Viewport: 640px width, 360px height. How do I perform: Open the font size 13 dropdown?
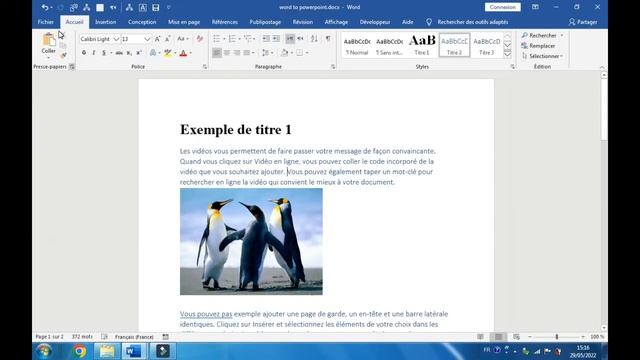(147, 39)
